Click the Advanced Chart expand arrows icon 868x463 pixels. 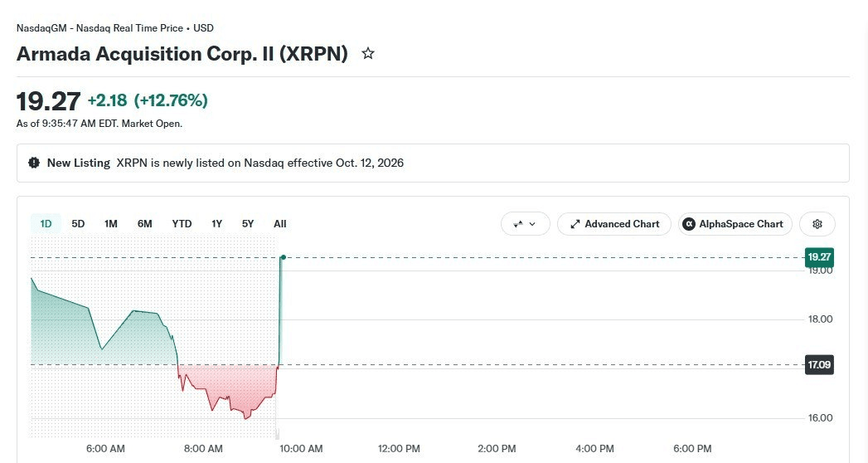[575, 224]
